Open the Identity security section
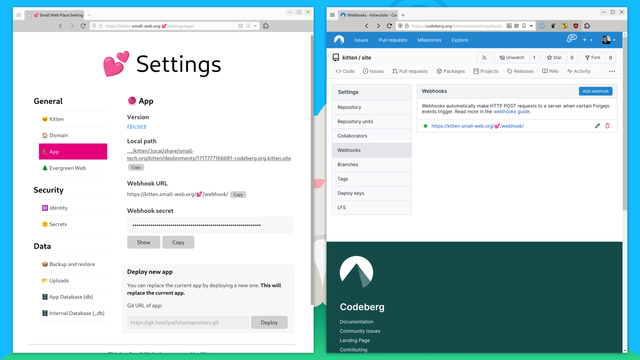The image size is (640, 360). click(x=73, y=208)
